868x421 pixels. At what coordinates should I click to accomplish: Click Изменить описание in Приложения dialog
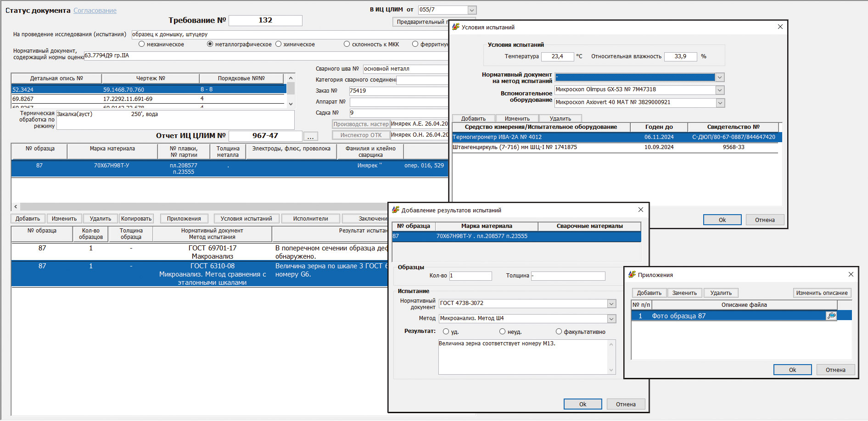pyautogui.click(x=822, y=293)
